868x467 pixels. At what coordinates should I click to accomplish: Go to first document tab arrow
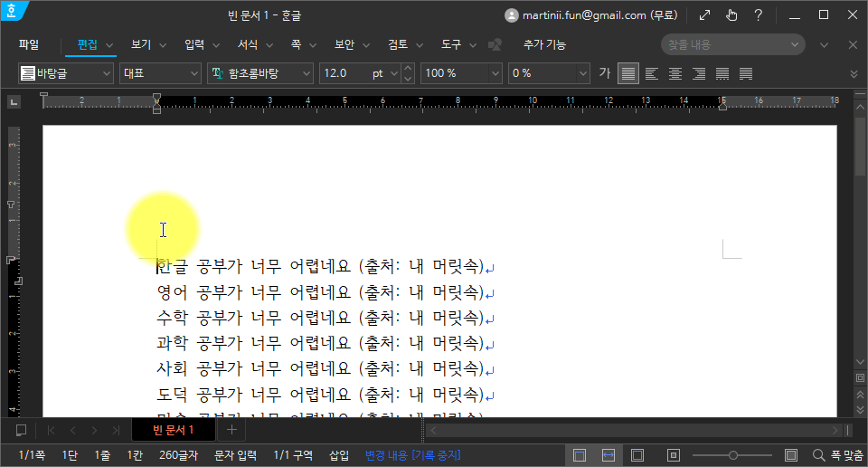click(x=51, y=431)
